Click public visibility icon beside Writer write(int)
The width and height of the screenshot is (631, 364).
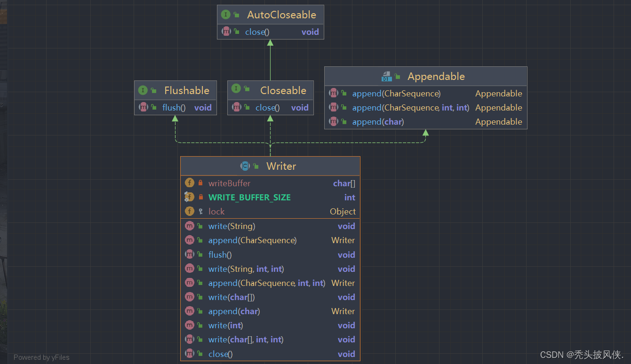(x=200, y=325)
